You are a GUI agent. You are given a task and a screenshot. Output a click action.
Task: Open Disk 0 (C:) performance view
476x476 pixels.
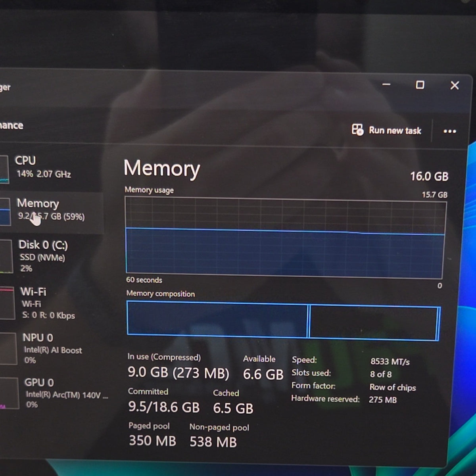click(52, 256)
